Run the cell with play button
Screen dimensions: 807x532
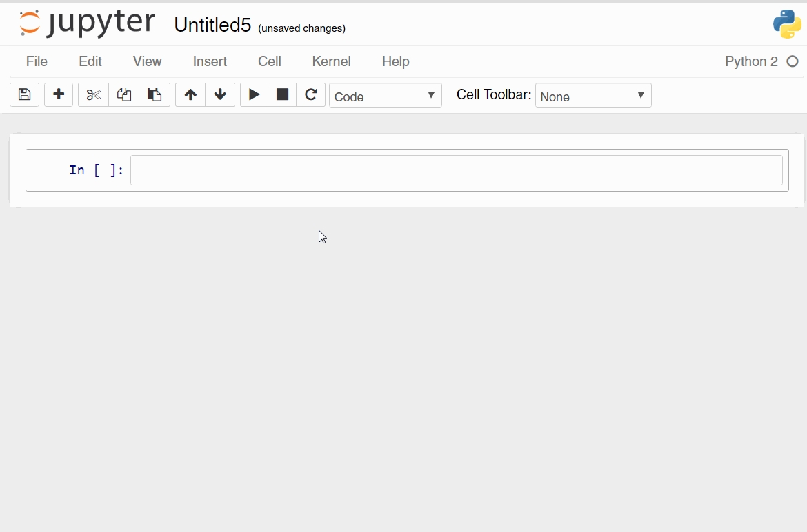tap(255, 95)
